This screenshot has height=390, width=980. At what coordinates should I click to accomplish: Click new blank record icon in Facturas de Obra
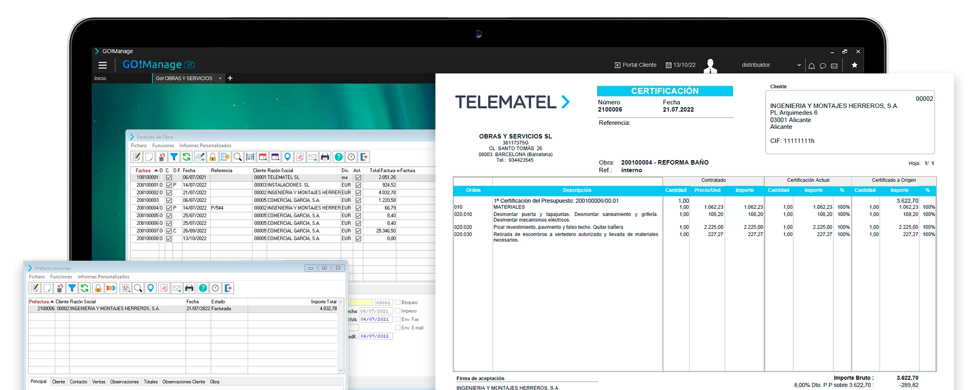(x=149, y=157)
